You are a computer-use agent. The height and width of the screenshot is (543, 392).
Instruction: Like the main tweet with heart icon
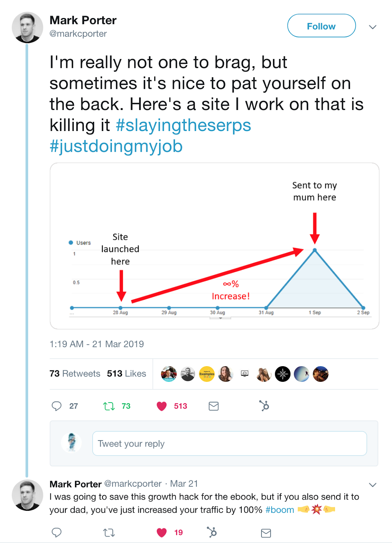[x=162, y=406]
